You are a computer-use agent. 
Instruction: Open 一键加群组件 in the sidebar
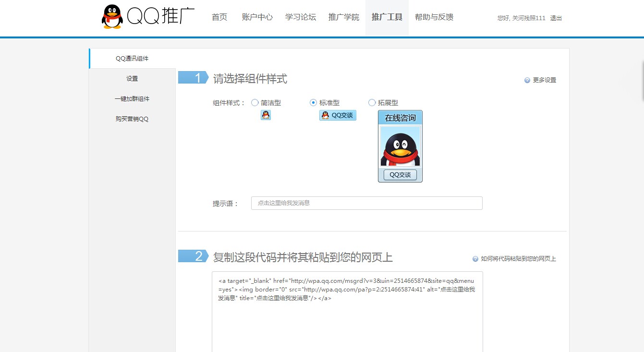coord(132,99)
